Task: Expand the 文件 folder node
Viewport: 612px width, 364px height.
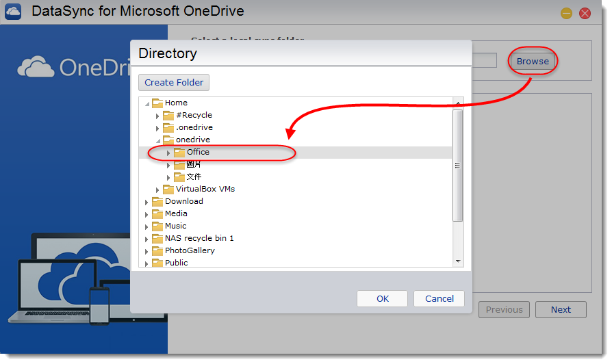Action: pyautogui.click(x=168, y=177)
